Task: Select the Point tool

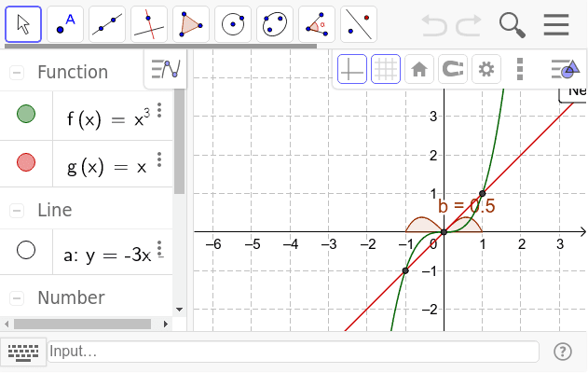Action: [x=65, y=24]
